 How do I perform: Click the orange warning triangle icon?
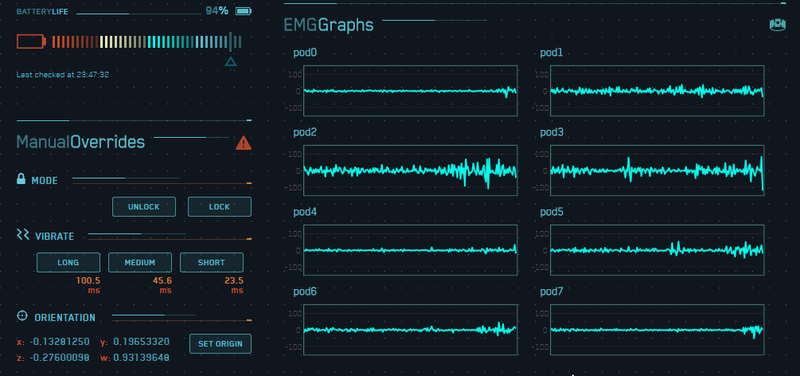243,143
